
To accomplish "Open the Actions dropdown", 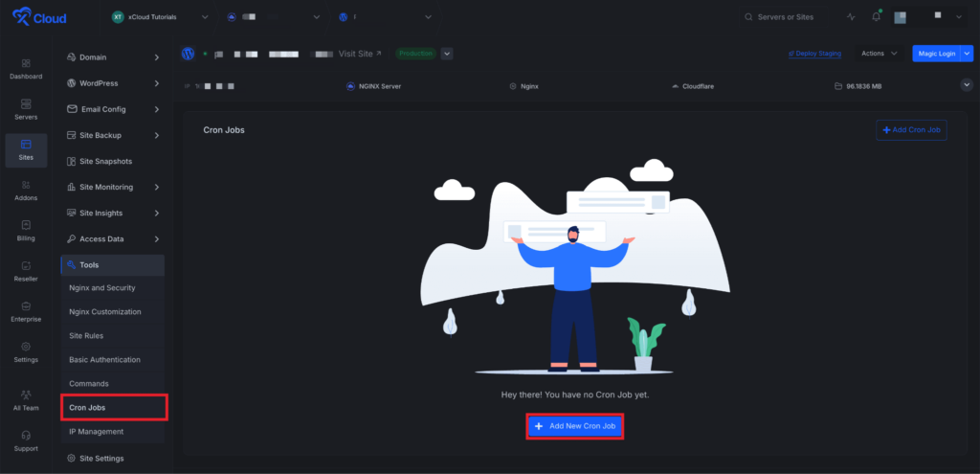I will [x=879, y=54].
